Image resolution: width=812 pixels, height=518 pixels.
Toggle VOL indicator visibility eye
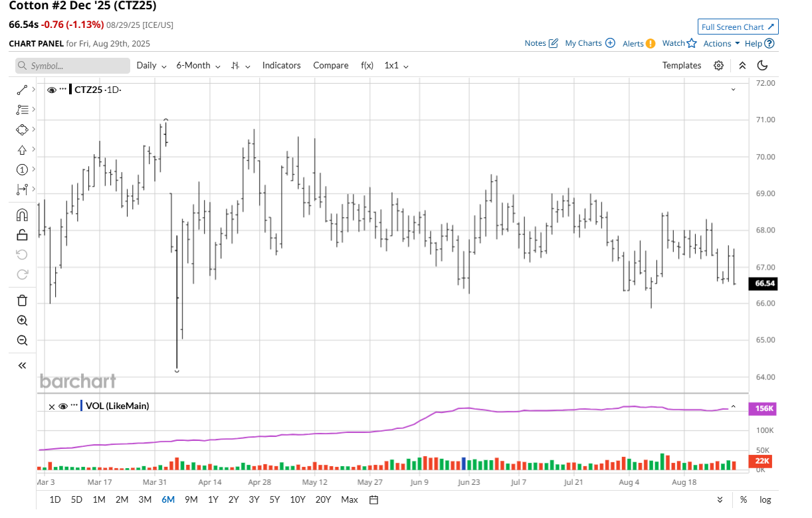tap(63, 406)
